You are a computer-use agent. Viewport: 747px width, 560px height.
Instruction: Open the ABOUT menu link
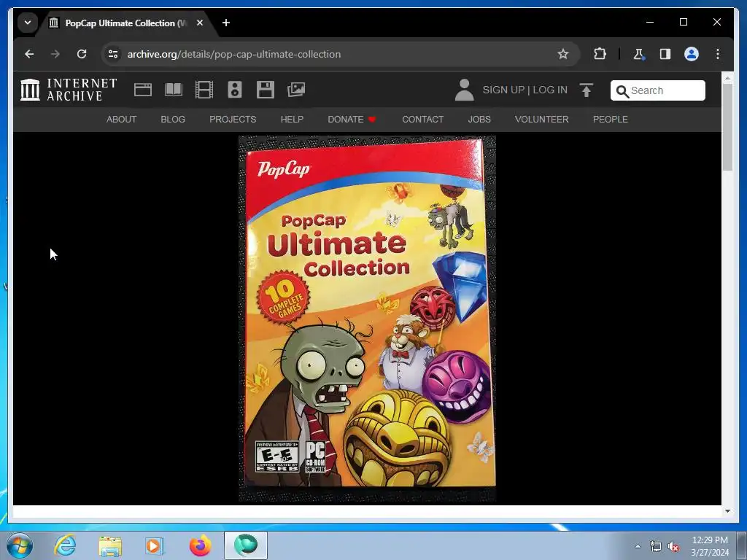pos(122,119)
